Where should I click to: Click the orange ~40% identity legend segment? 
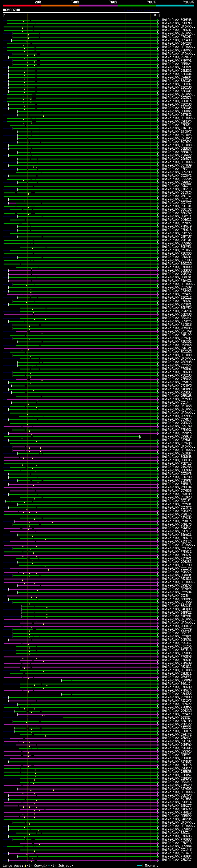click(60, 6)
